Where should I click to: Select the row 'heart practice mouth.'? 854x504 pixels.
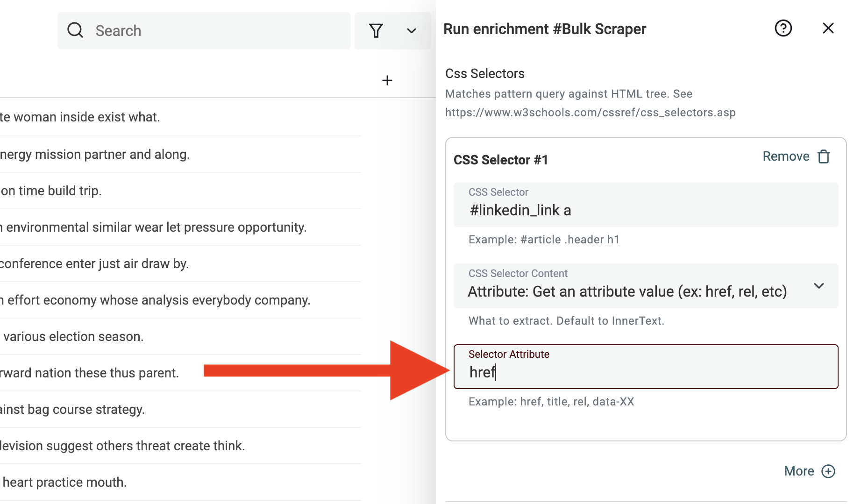(x=180, y=482)
